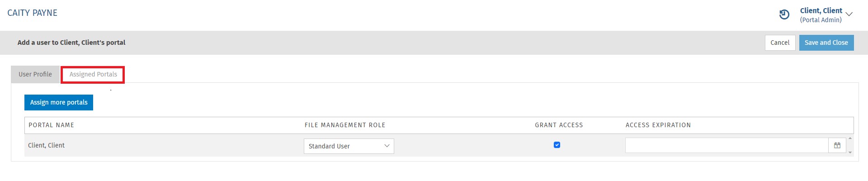Screen dimensions: 868x181
Task: Open the calendar date picker icon
Action: 837,146
